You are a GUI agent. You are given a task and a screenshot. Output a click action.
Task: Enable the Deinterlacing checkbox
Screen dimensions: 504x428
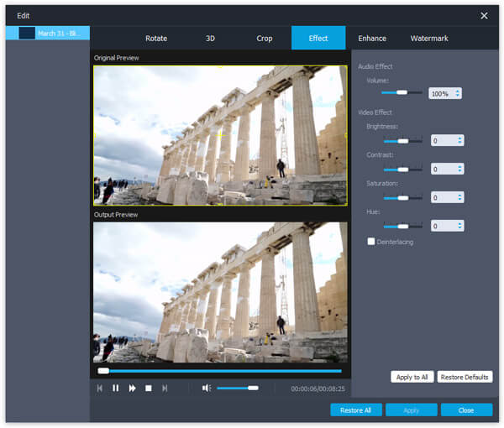[371, 242]
